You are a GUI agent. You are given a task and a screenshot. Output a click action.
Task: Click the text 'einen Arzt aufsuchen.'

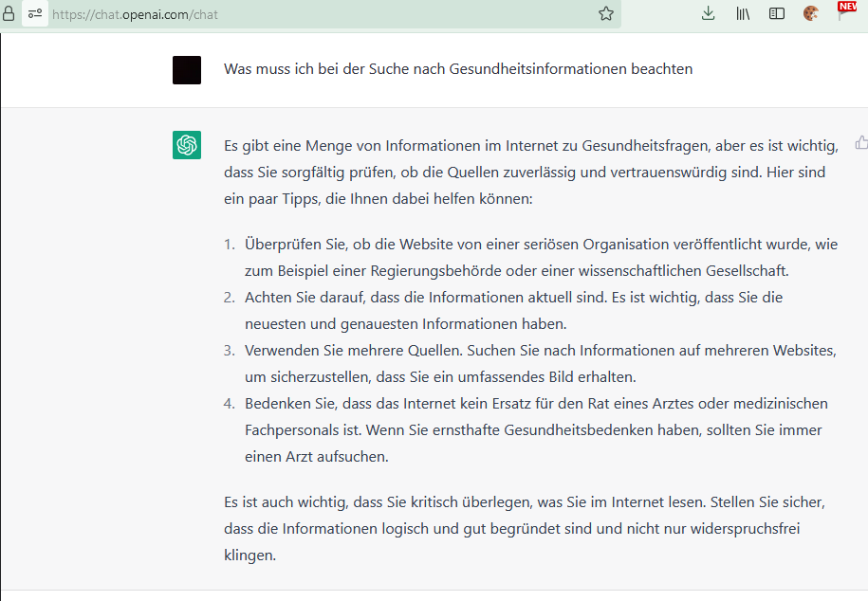[x=317, y=457]
